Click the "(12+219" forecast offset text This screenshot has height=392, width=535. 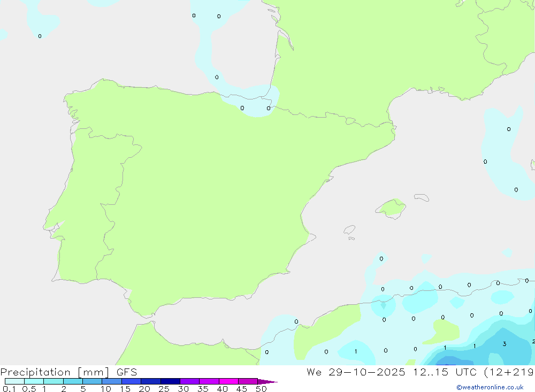pyautogui.click(x=509, y=372)
